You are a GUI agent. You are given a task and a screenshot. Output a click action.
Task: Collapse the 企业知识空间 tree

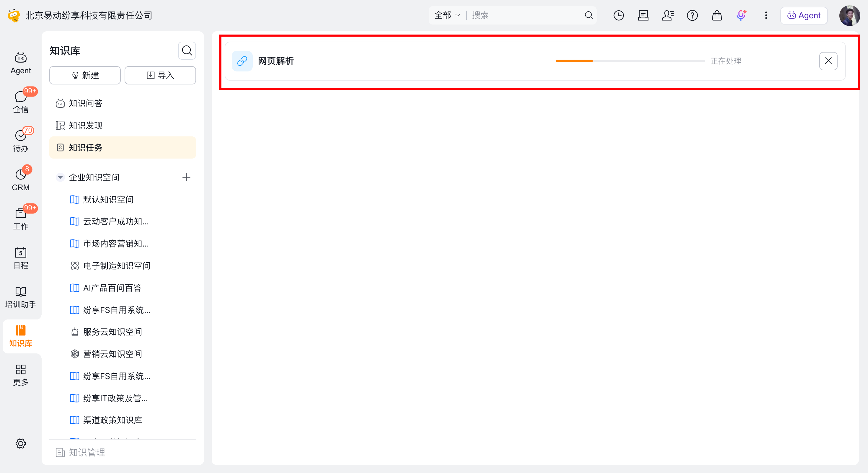point(60,177)
